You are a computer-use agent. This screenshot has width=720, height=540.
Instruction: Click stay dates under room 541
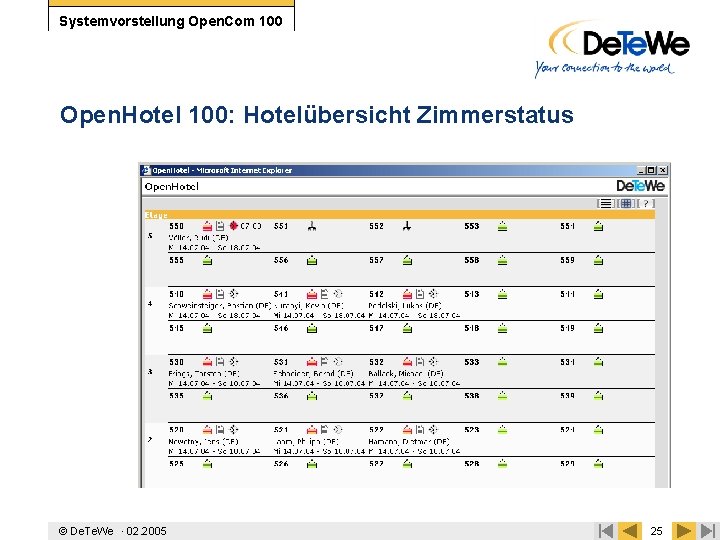point(319,315)
